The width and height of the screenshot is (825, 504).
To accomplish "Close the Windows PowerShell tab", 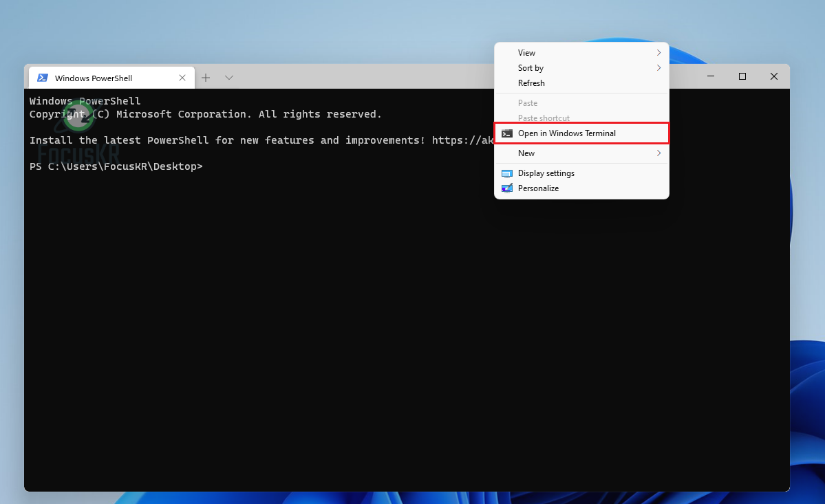I will click(x=182, y=78).
